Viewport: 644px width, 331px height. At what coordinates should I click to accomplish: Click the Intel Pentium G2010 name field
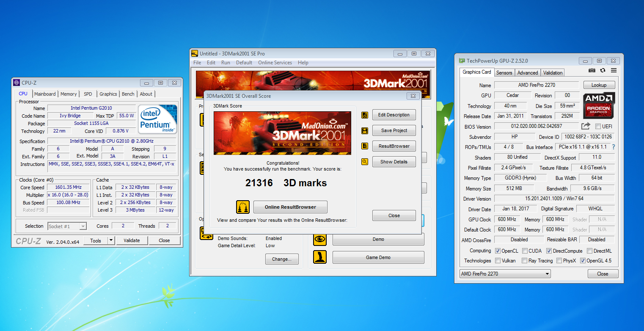(x=91, y=108)
